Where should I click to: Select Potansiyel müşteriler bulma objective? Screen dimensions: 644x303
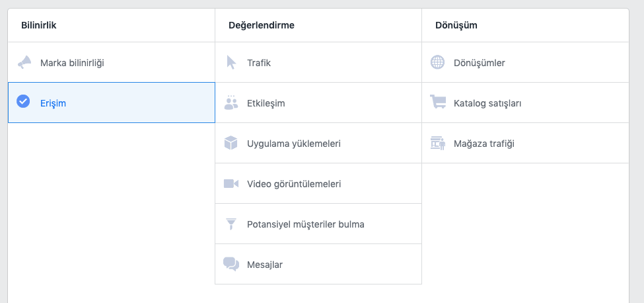(318, 224)
